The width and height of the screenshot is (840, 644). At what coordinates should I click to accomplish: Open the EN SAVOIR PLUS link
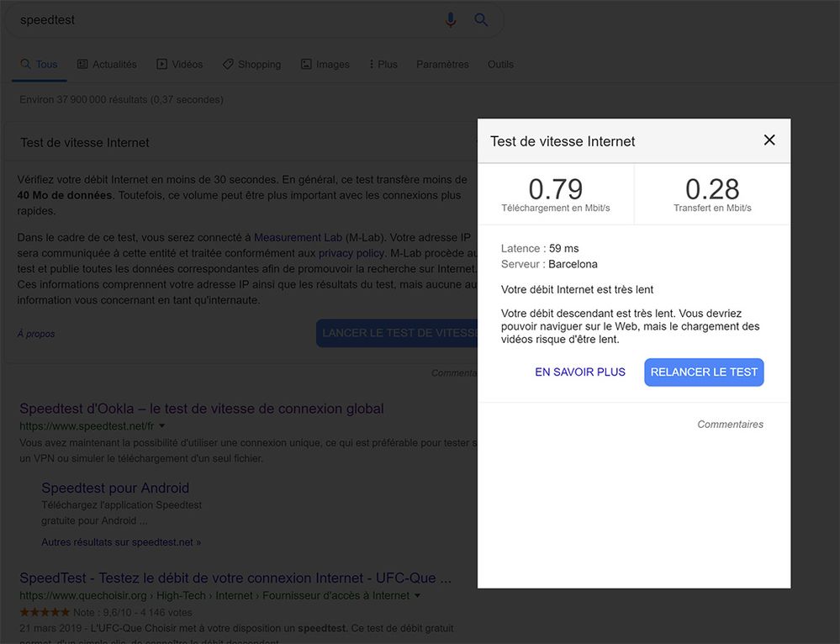[x=579, y=372]
